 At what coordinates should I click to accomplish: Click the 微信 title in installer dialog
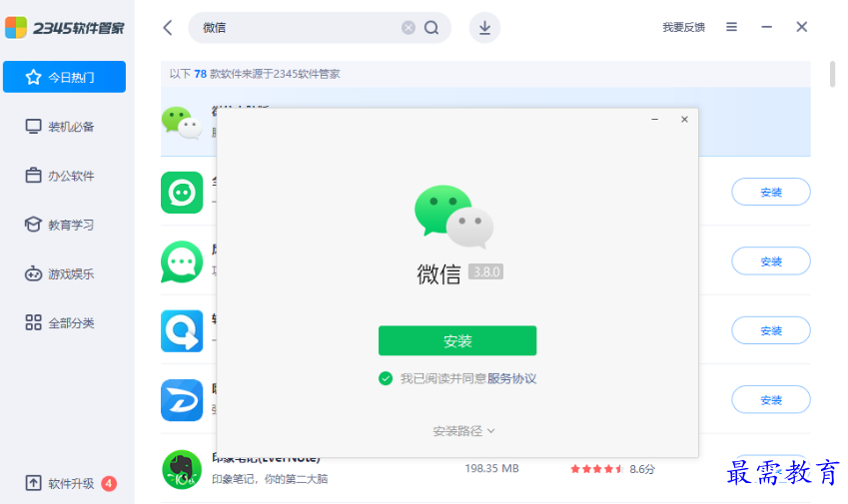tap(438, 274)
